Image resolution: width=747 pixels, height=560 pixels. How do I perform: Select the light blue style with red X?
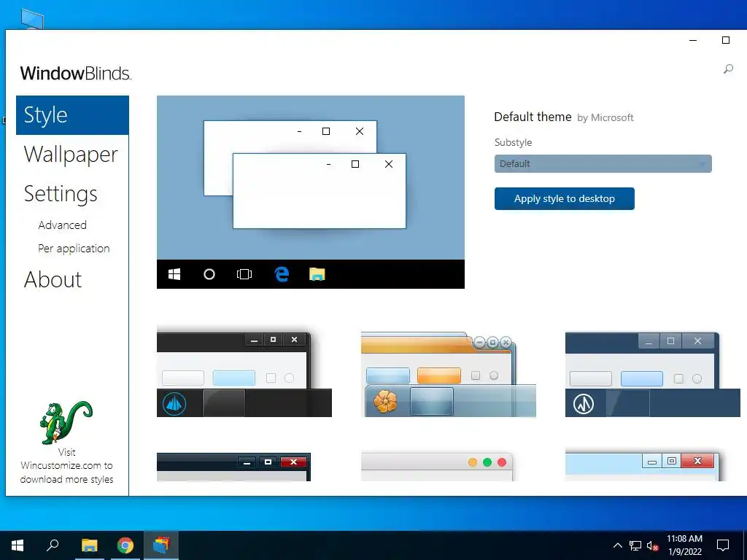coord(642,465)
